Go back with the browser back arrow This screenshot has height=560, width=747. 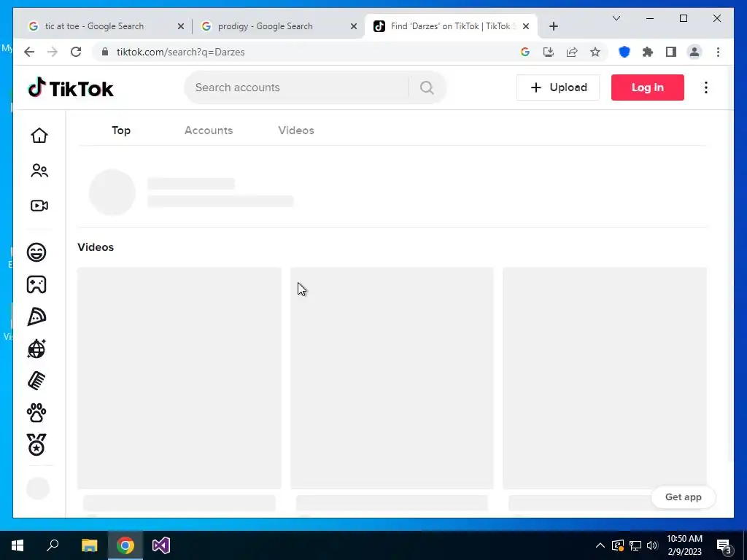coord(29,52)
